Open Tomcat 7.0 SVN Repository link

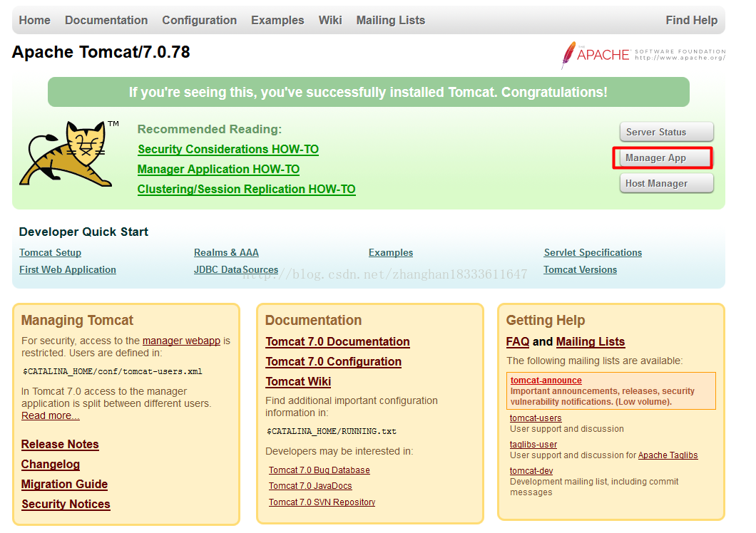pos(322,502)
